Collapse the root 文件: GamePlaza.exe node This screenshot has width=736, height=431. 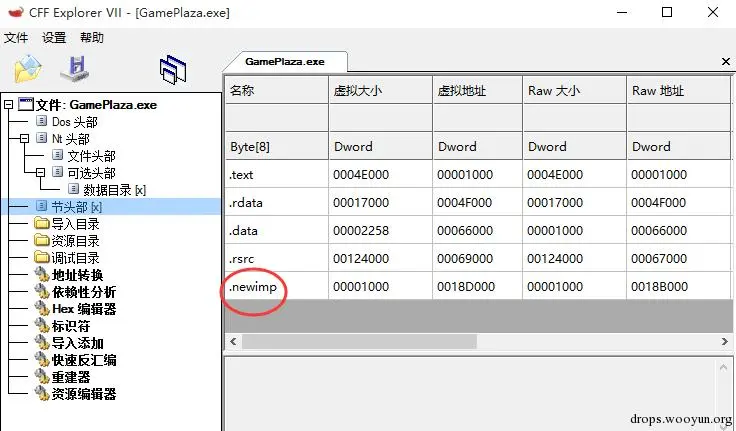8,105
